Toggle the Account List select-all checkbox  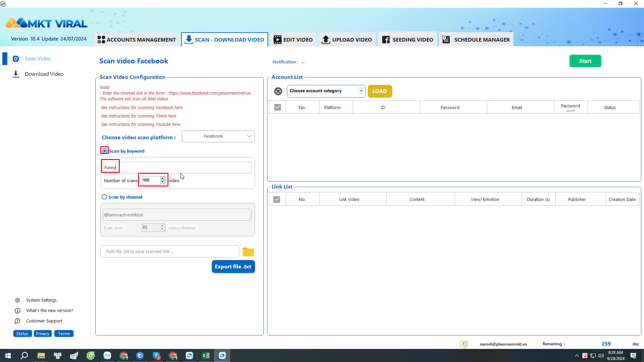tap(278, 107)
